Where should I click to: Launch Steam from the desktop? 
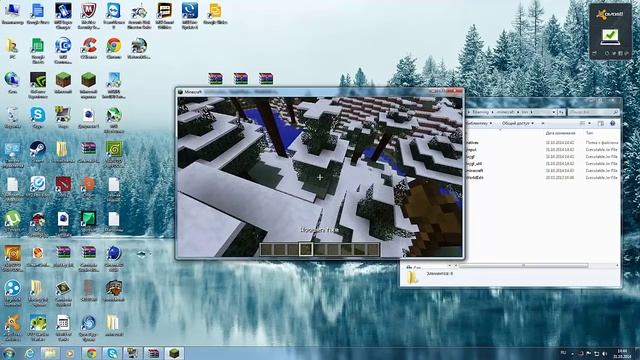coord(38,152)
